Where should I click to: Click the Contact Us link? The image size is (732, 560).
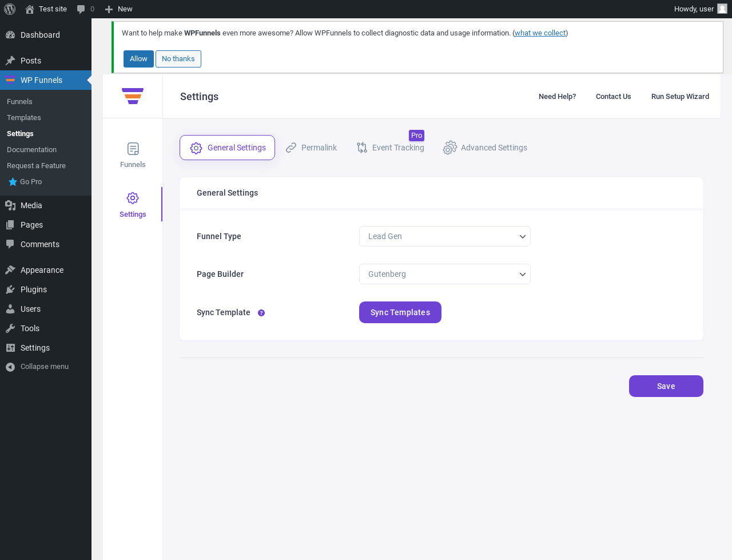coord(614,97)
